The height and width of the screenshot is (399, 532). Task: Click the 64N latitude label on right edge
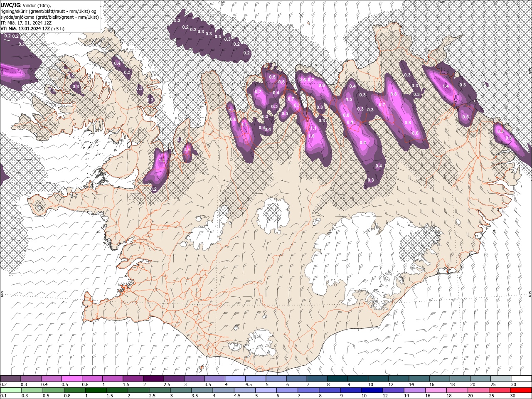coord(530,293)
